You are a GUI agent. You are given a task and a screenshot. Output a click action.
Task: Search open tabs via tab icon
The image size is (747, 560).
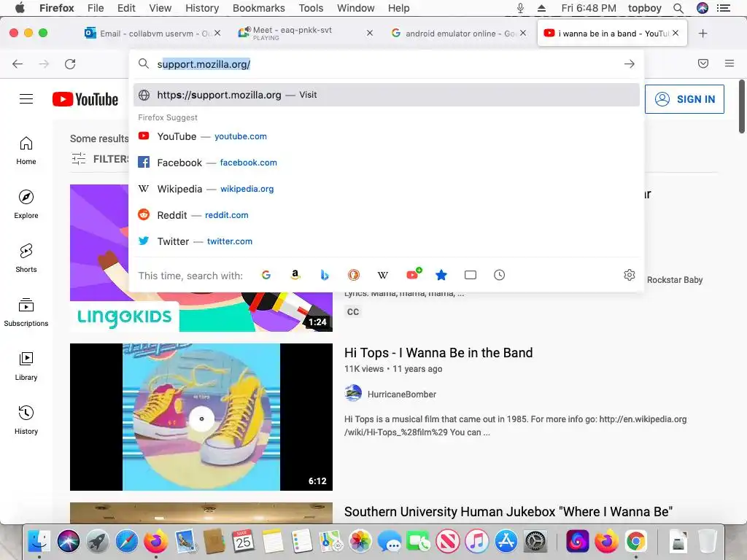pyautogui.click(x=471, y=275)
